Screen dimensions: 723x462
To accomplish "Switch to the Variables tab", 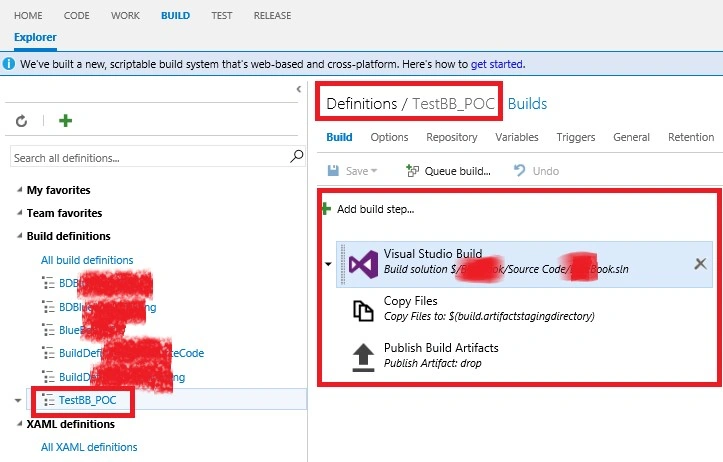I will coord(517,137).
